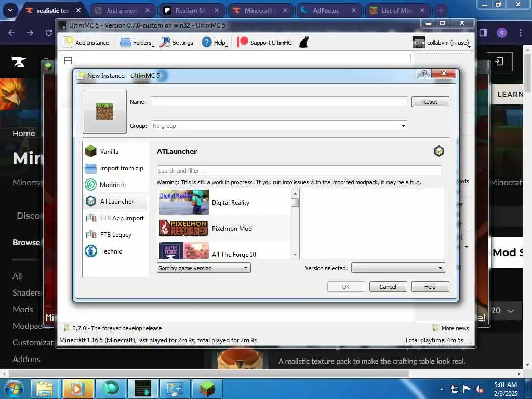Click the Pixelmon Reforged thumbnail image

[x=183, y=229]
